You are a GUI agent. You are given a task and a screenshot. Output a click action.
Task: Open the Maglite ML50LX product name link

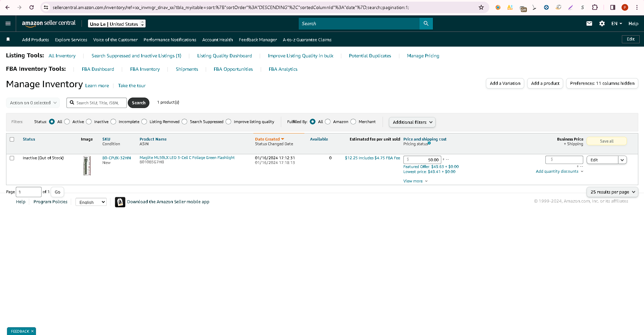tap(187, 158)
